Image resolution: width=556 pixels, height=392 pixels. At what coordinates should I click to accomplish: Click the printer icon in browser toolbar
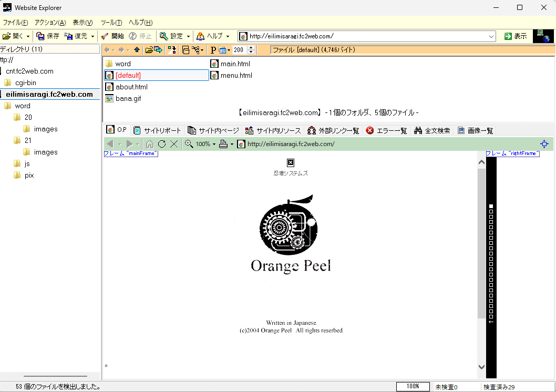(223, 144)
